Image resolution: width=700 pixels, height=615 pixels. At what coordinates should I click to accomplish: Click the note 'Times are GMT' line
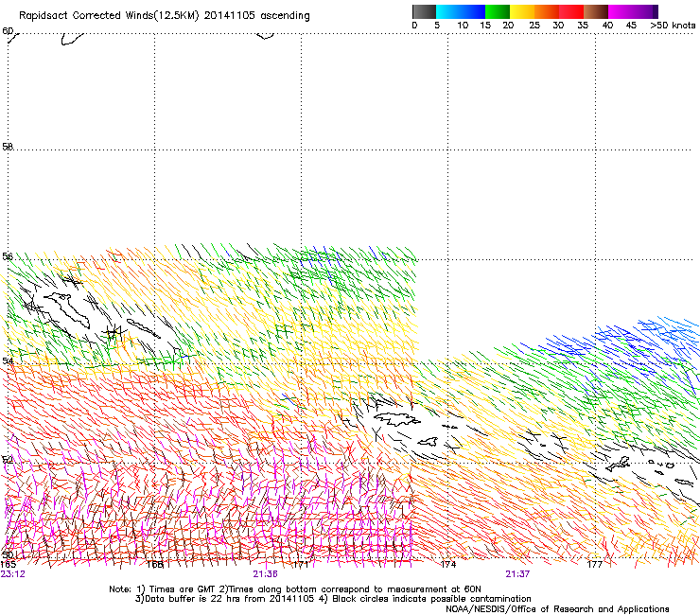click(295, 589)
